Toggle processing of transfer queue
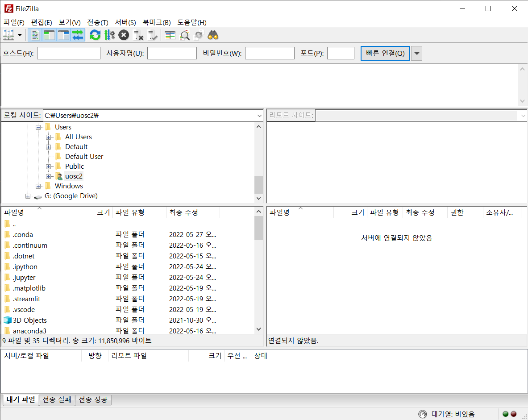 109,35
